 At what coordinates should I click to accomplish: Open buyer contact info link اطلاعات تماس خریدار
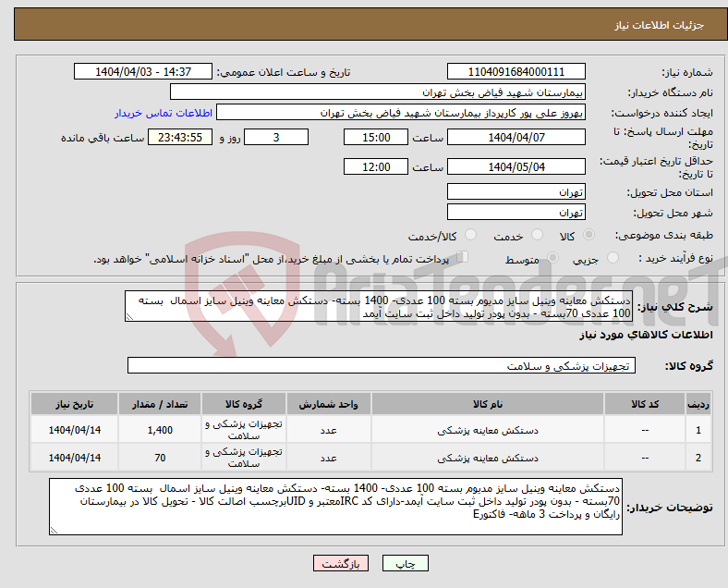164,113
